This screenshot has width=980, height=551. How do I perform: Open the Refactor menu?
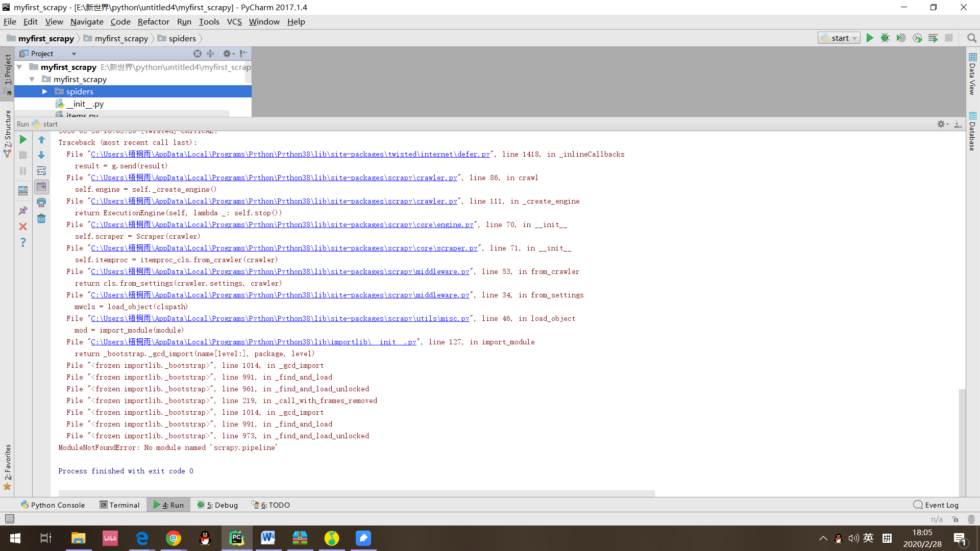point(153,21)
